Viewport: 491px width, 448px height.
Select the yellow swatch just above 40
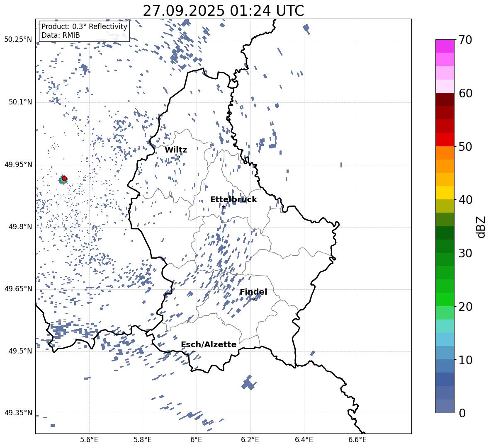click(445, 193)
